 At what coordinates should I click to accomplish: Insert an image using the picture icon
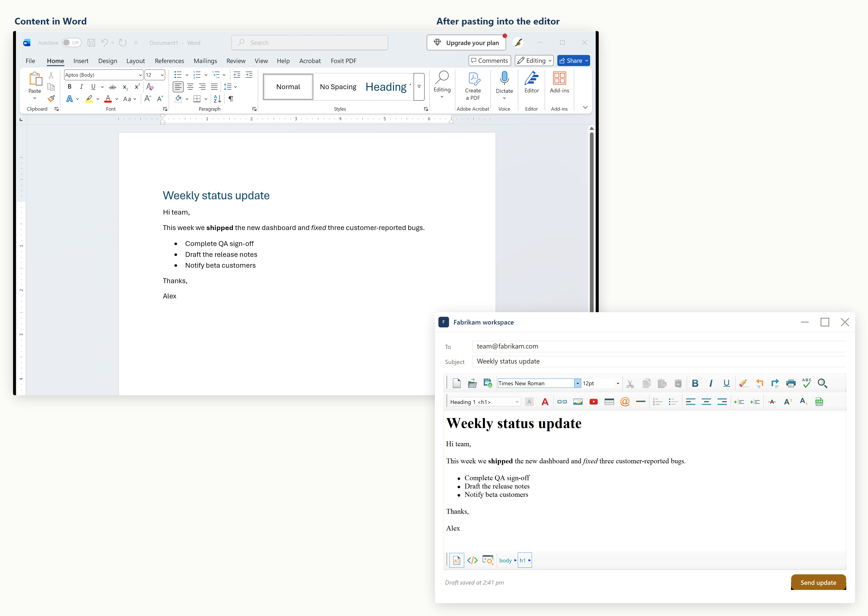(x=578, y=402)
